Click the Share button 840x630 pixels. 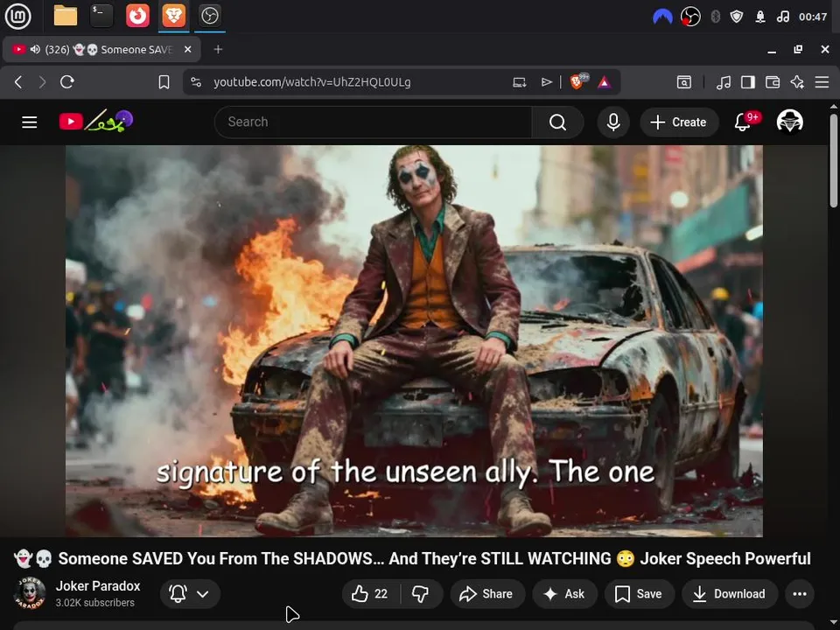(487, 593)
